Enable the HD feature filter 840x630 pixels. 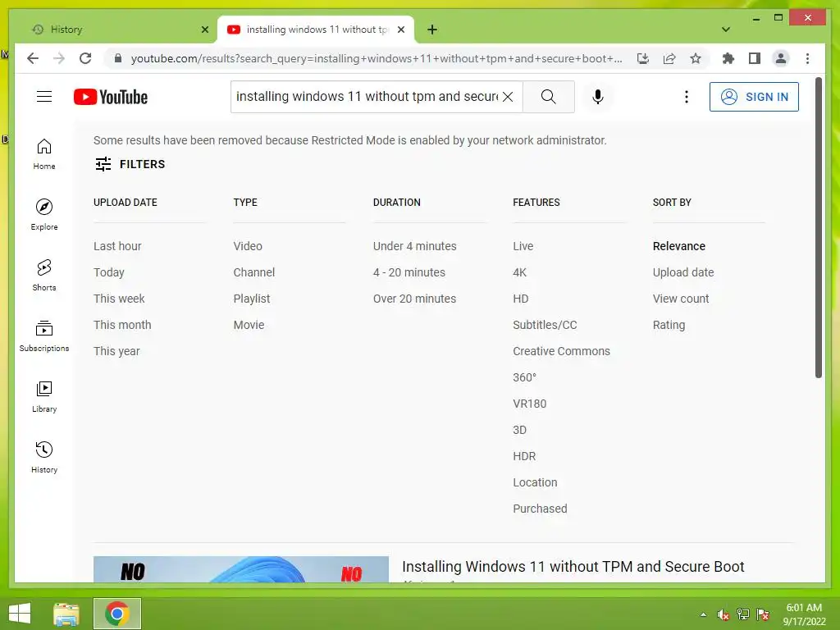coord(521,299)
